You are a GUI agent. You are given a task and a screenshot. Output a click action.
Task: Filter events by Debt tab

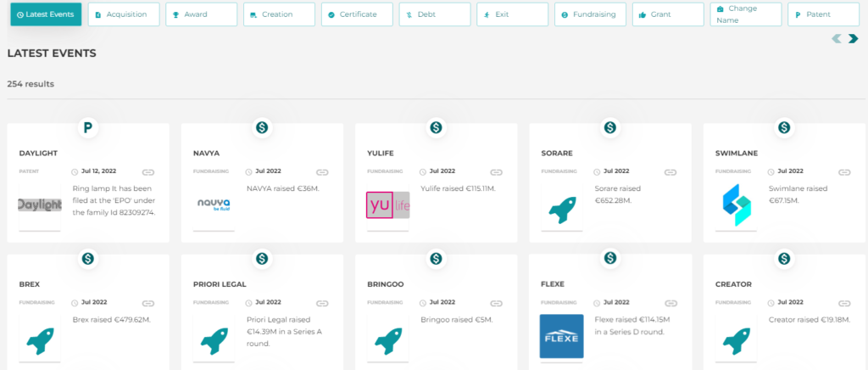tap(435, 14)
